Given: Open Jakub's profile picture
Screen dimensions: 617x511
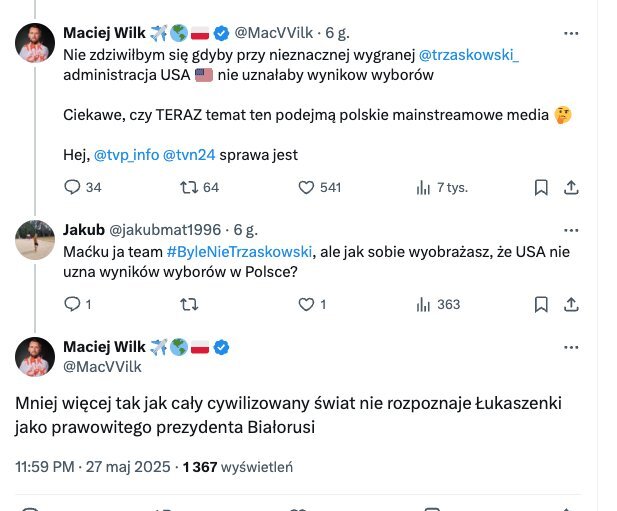Looking at the screenshot, I should pyautogui.click(x=35, y=240).
